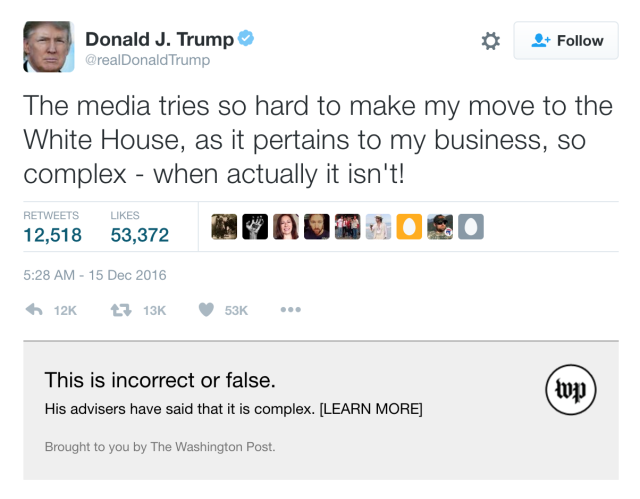View the 53,372 likes list
This screenshot has width=640, height=499.
[139, 235]
